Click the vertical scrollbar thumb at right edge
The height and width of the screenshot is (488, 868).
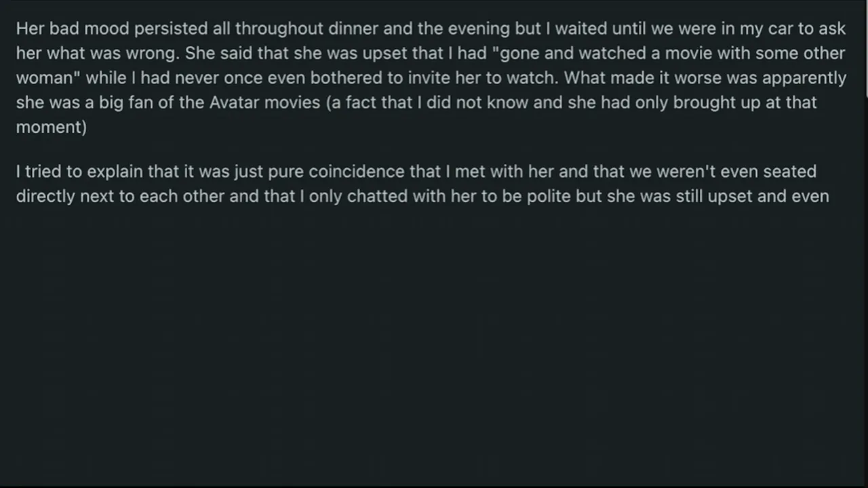click(866, 47)
